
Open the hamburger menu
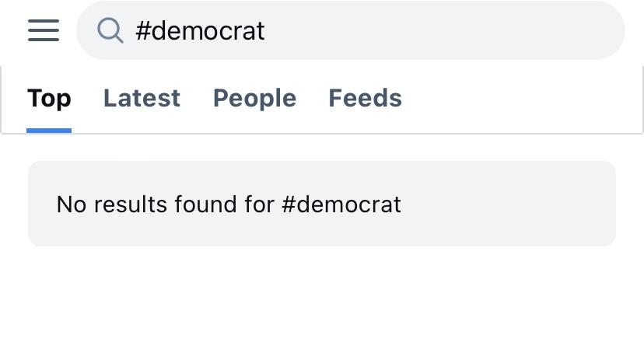tap(44, 30)
